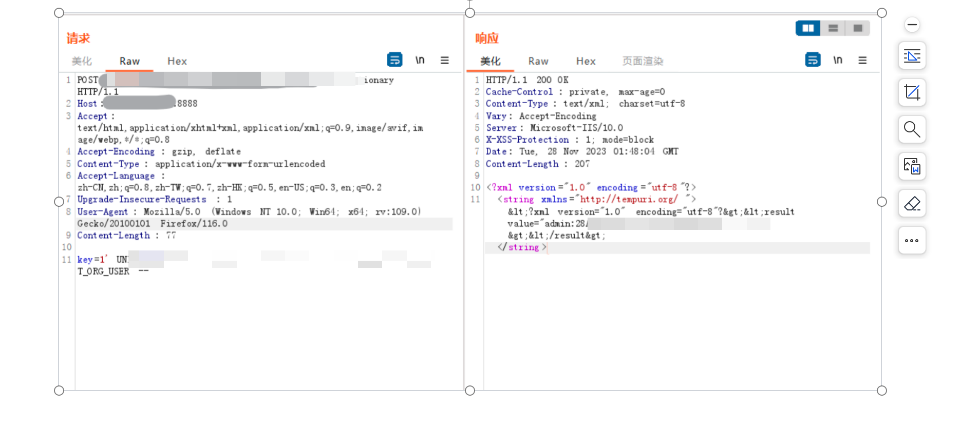Select the combined single-panel layout button

[x=858, y=28]
